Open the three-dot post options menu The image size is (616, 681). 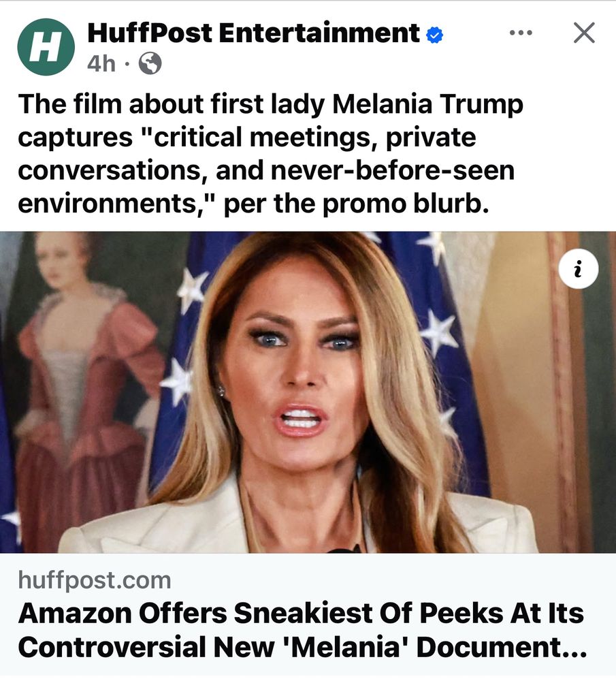click(521, 33)
